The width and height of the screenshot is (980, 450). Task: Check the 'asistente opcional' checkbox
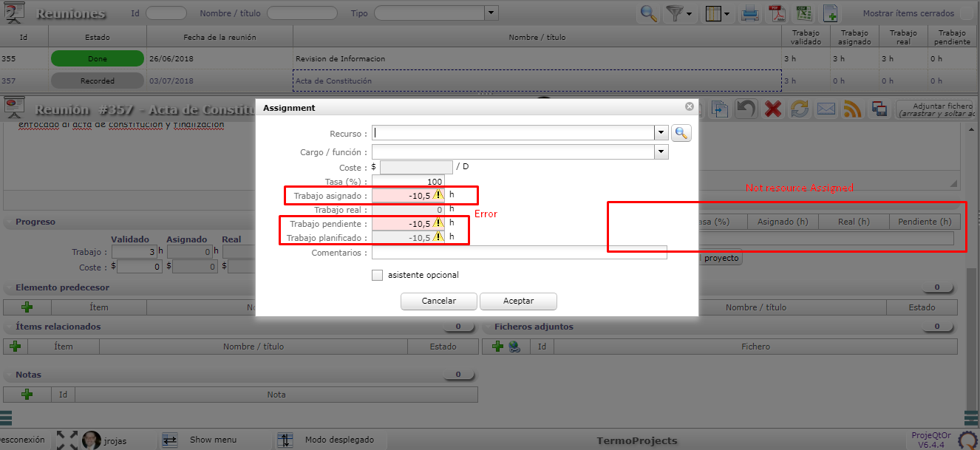click(378, 275)
